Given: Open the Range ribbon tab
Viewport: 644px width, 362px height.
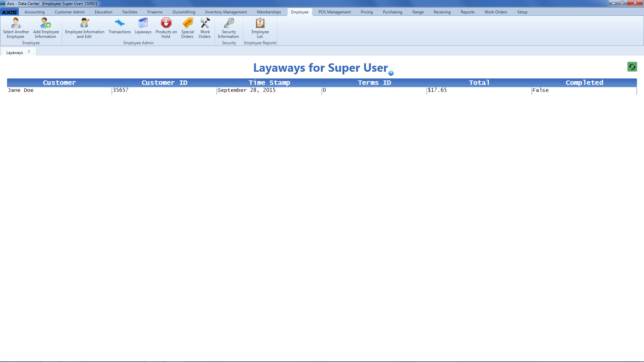Looking at the screenshot, I should tap(418, 12).
